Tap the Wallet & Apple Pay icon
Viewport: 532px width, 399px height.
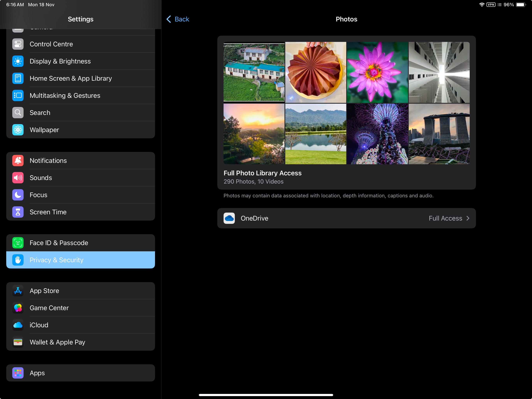pos(18,342)
